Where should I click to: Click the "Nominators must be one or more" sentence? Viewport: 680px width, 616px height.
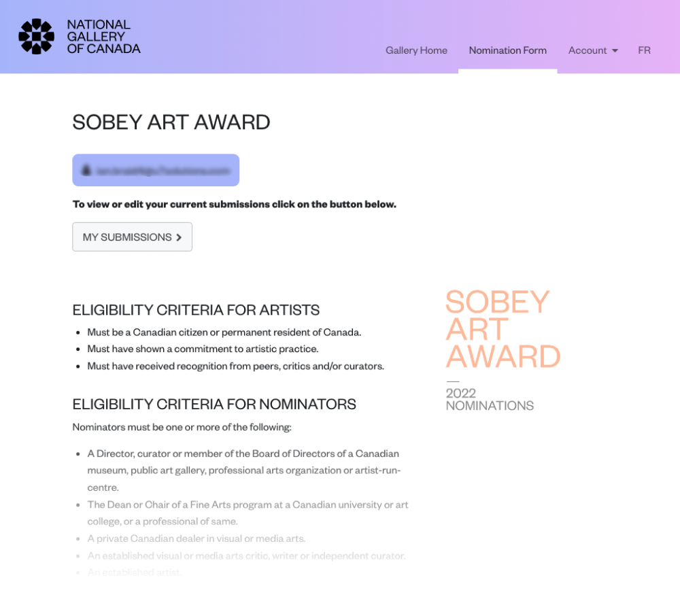[x=182, y=427]
